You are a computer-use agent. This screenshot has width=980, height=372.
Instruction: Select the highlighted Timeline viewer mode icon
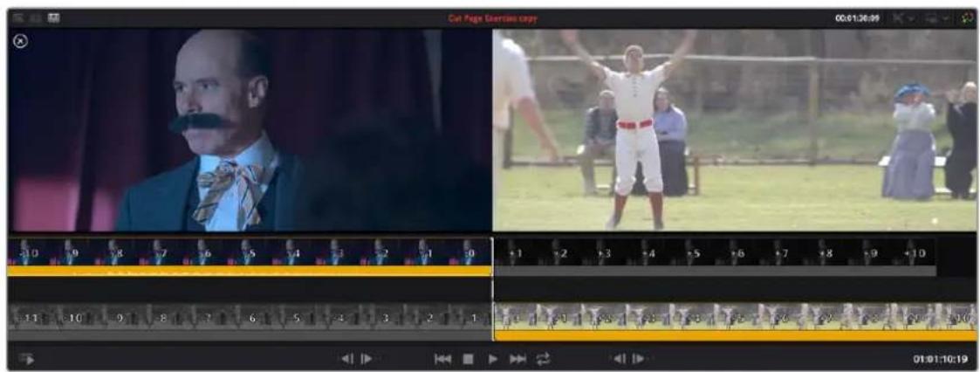[55, 18]
